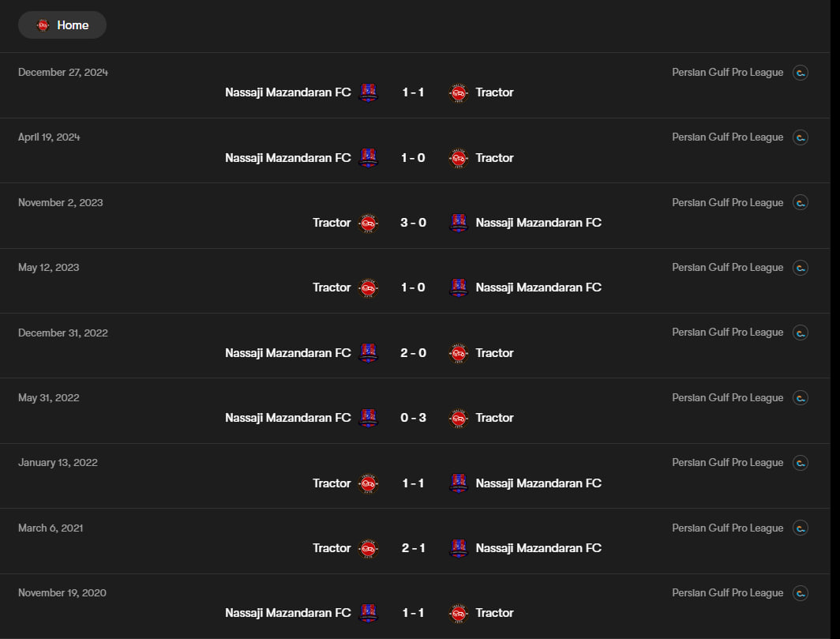Select Nassaji Mazandaran FC name in April 19, 2024 match
Image resolution: width=840 pixels, height=639 pixels.
tap(287, 158)
